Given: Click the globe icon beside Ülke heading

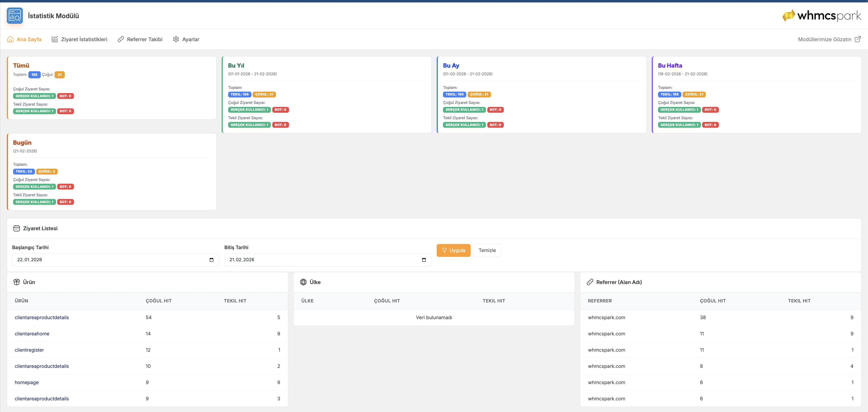Looking at the screenshot, I should pos(303,282).
